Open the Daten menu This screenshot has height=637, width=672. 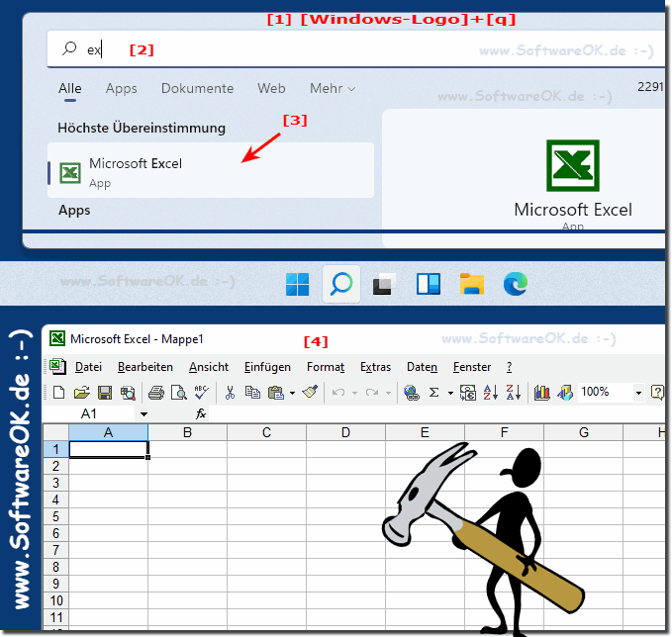pos(423,367)
